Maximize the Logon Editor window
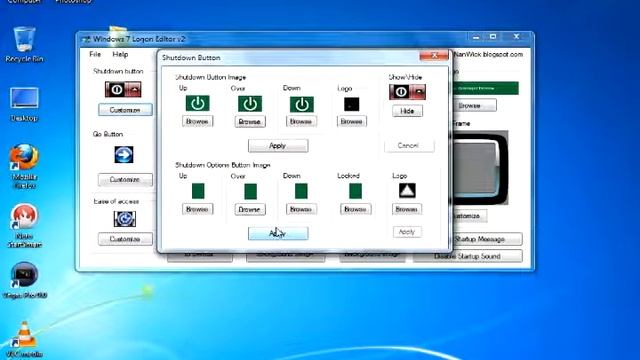Viewport: 640px width, 360px height. click(x=493, y=37)
